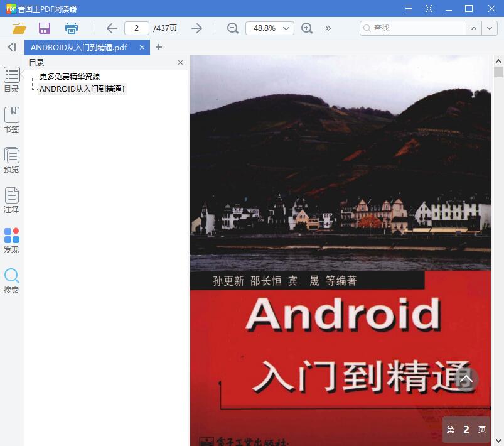Viewport: 504px width, 446px height.
Task: Select ANDROID从入门到精通1 outline entry
Action: [x=82, y=89]
